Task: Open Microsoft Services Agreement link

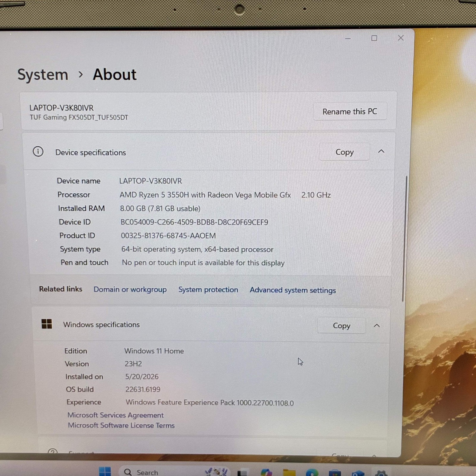Action: (x=115, y=415)
